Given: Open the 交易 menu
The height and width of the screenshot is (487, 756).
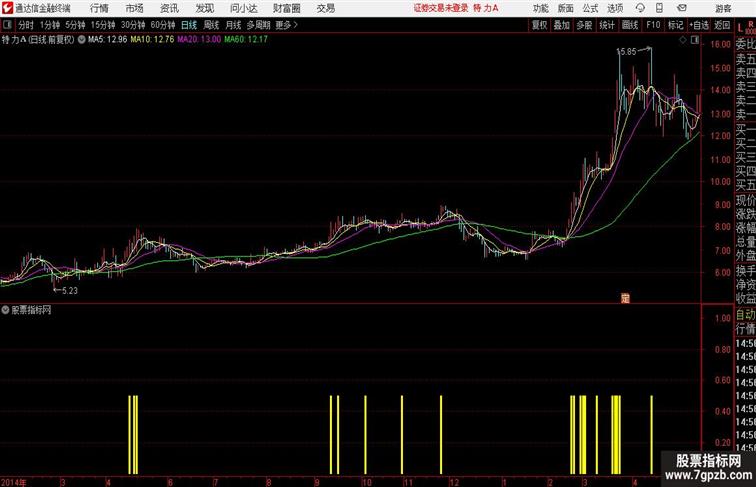Looking at the screenshot, I should 325,8.
